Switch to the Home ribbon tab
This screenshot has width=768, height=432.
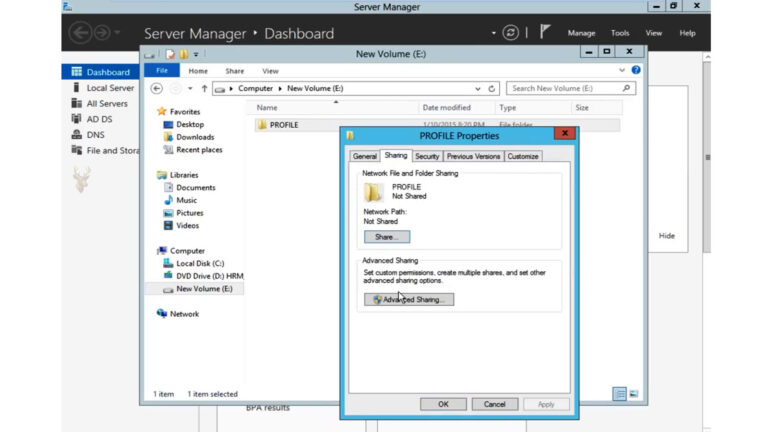click(198, 71)
